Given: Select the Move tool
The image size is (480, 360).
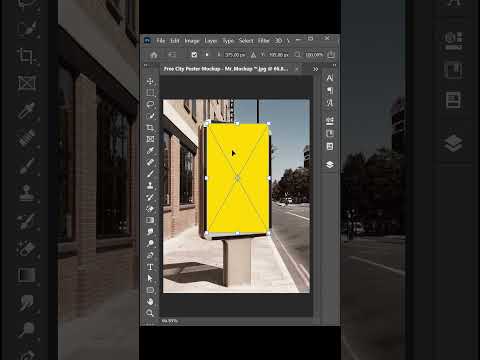Looking at the screenshot, I should (150, 81).
